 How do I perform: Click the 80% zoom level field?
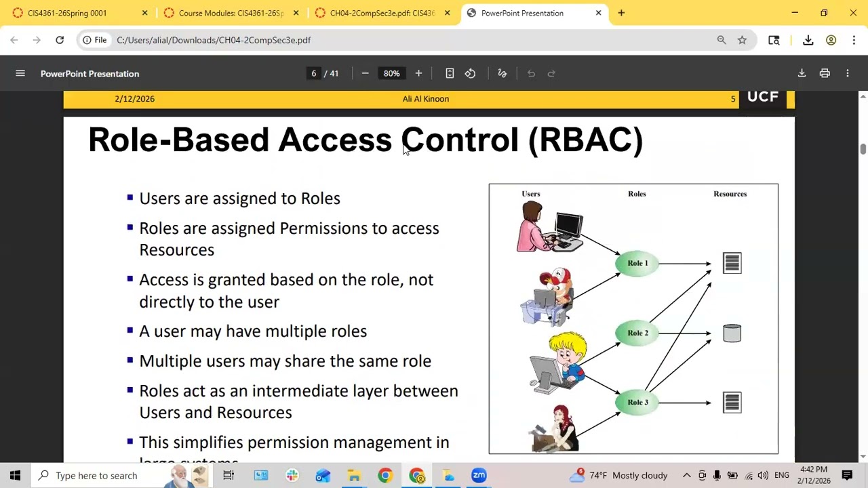pyautogui.click(x=391, y=73)
